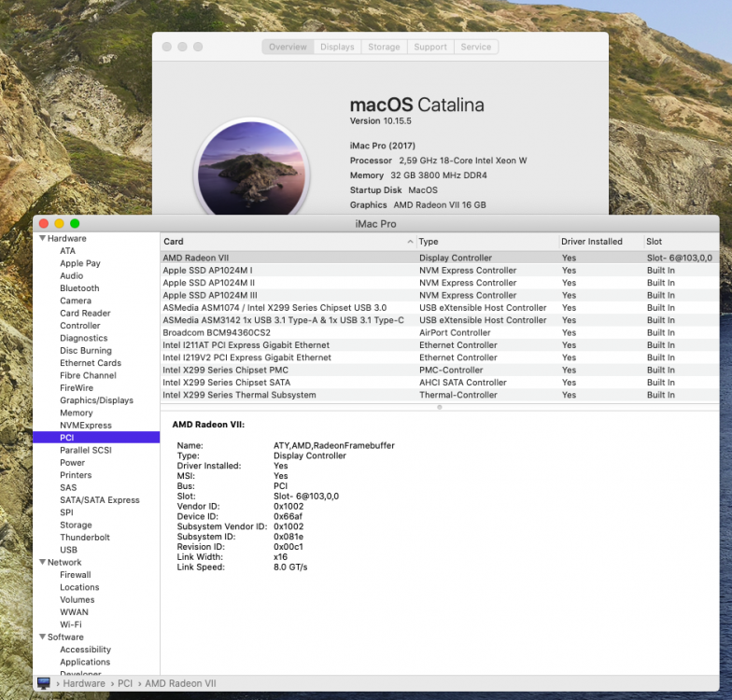Viewport: 732px width, 700px height.
Task: Select ATA in the sidebar
Action: pos(67,250)
